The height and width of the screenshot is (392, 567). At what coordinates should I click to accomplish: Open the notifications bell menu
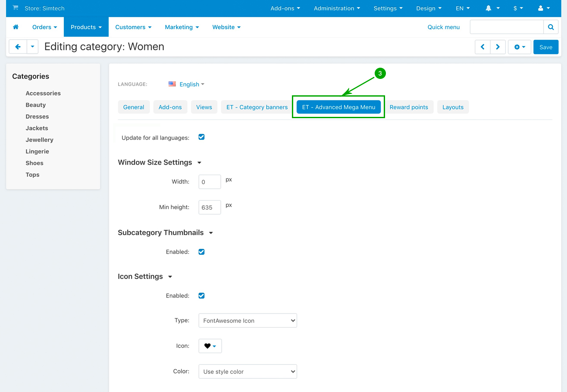492,8
